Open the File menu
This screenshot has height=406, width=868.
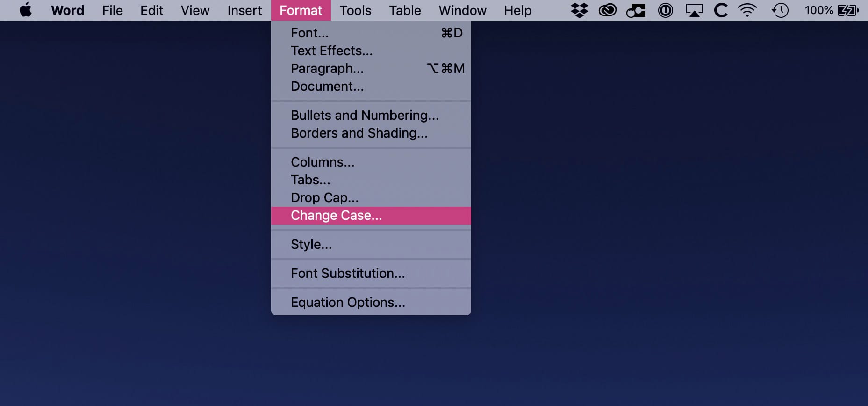click(x=113, y=10)
